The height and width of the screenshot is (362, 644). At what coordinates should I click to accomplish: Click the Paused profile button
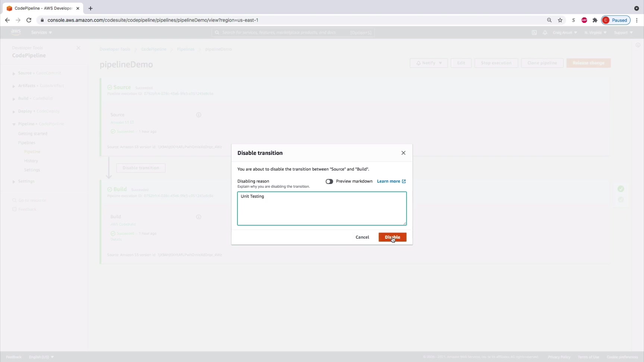tap(616, 20)
